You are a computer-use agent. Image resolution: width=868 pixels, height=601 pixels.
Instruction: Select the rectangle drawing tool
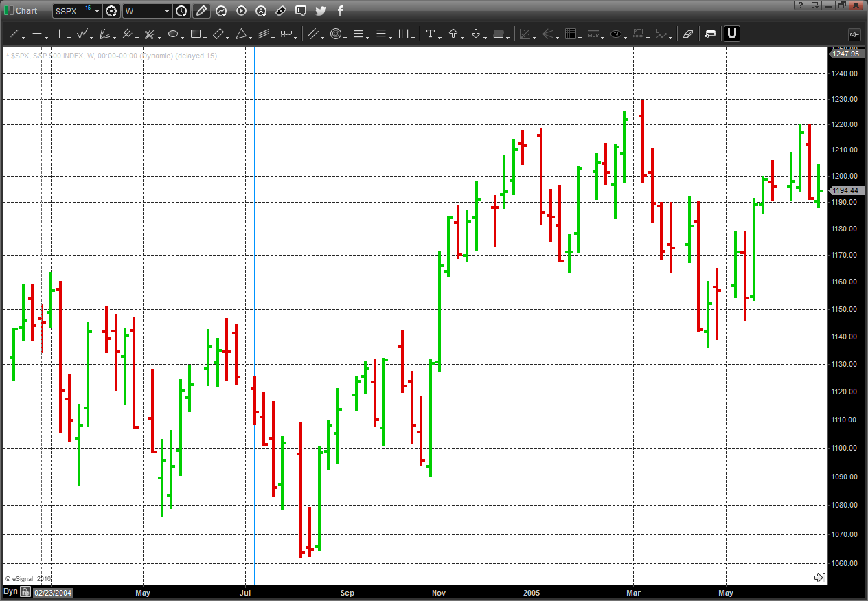pos(196,34)
